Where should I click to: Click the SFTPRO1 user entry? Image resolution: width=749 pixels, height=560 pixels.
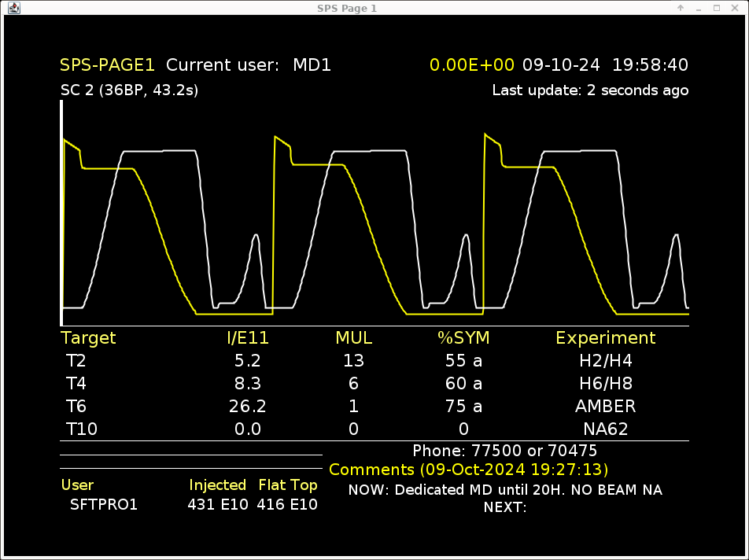(104, 505)
